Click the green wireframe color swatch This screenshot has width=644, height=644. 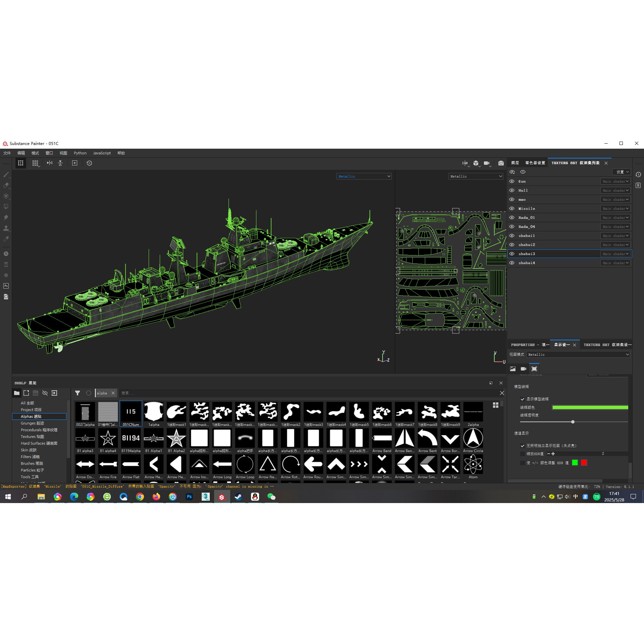click(x=590, y=407)
